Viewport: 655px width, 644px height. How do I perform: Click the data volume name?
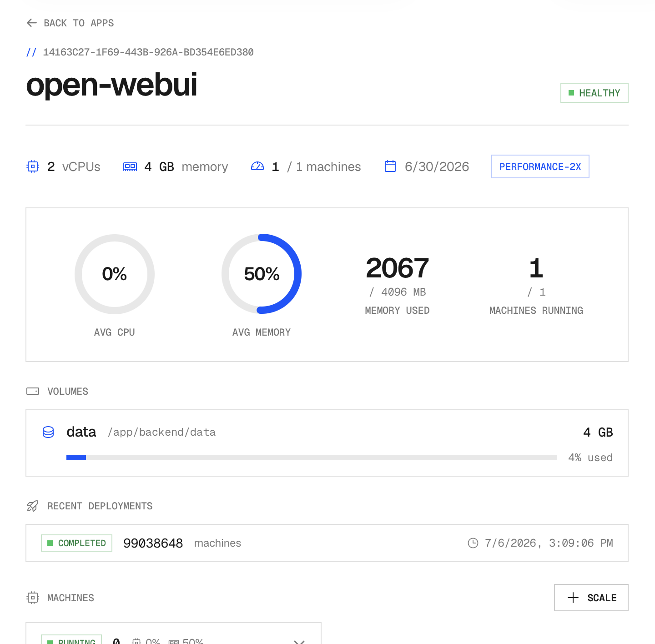[x=81, y=432]
